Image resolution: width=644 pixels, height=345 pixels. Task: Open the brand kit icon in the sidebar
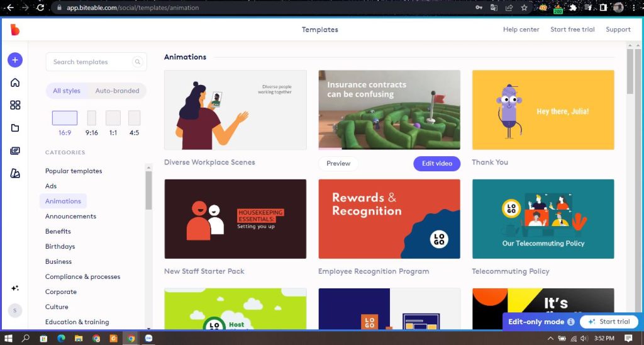[15, 174]
